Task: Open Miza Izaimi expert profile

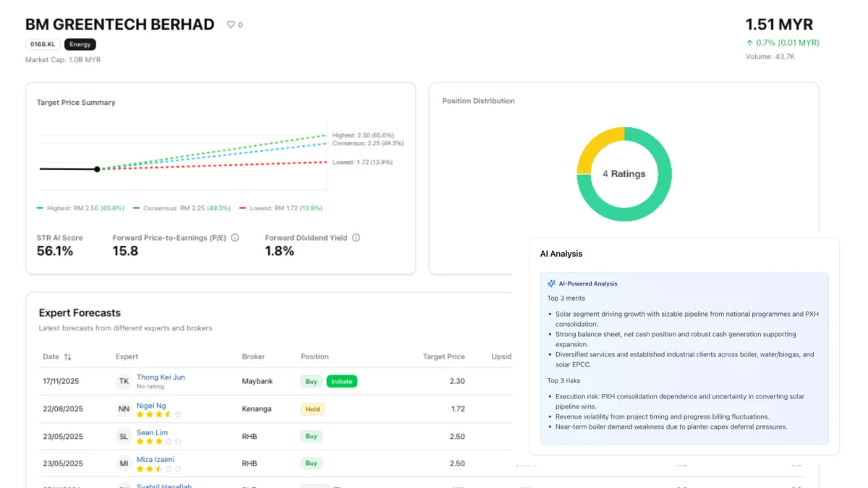Action: 156,459
